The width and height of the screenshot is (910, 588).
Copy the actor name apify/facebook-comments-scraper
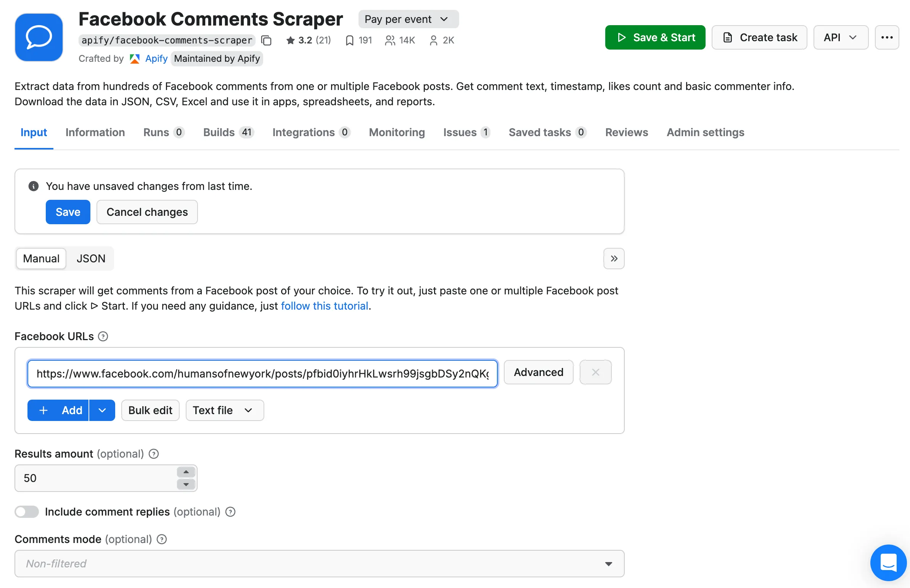click(266, 40)
